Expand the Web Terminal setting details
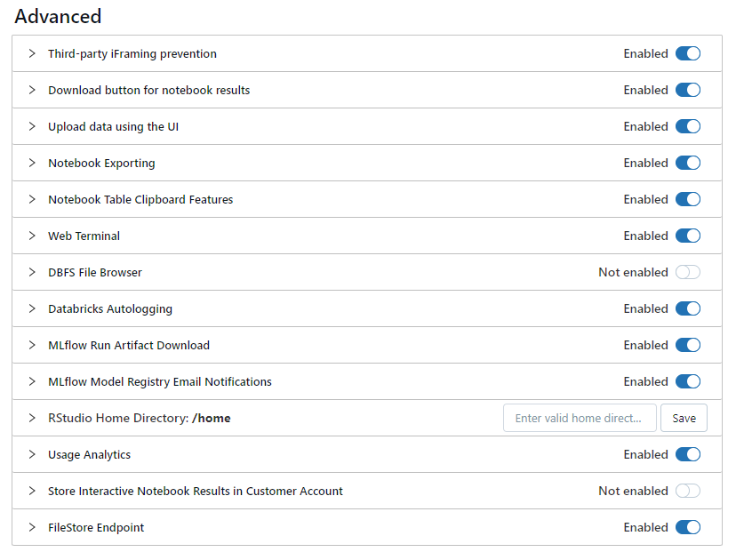The width and height of the screenshot is (736, 560). 32,236
